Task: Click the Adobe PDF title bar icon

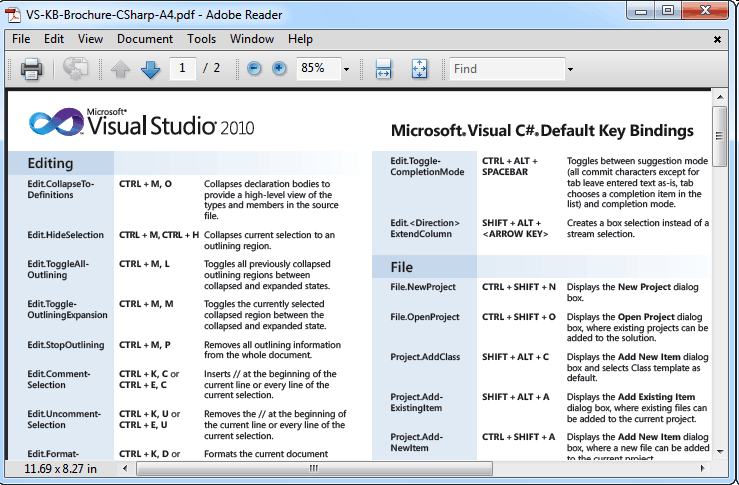Action: pos(14,15)
